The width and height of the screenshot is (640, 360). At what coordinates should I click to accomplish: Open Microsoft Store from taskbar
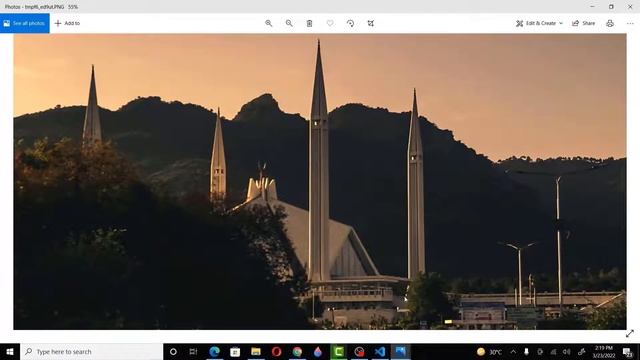235,351
